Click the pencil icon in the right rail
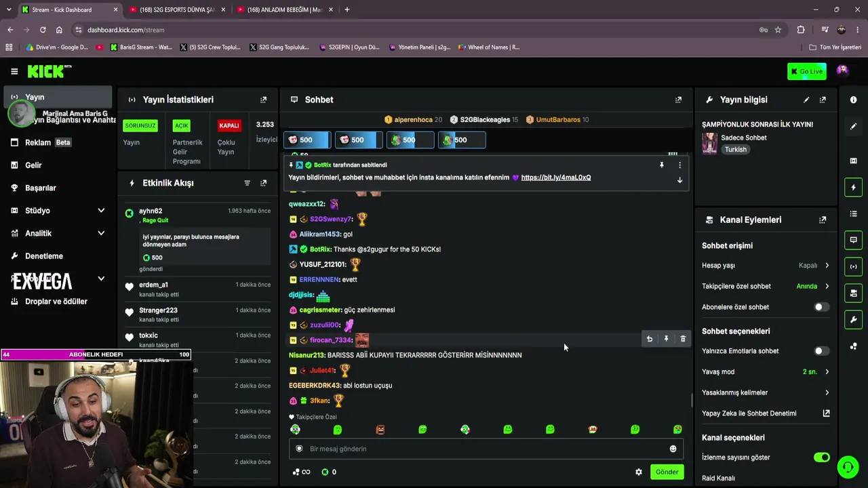Viewport: 868px width, 488px height. [853, 127]
